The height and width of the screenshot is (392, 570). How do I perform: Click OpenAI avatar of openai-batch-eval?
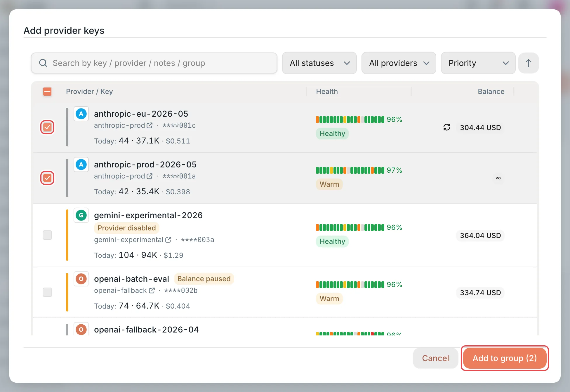click(81, 279)
